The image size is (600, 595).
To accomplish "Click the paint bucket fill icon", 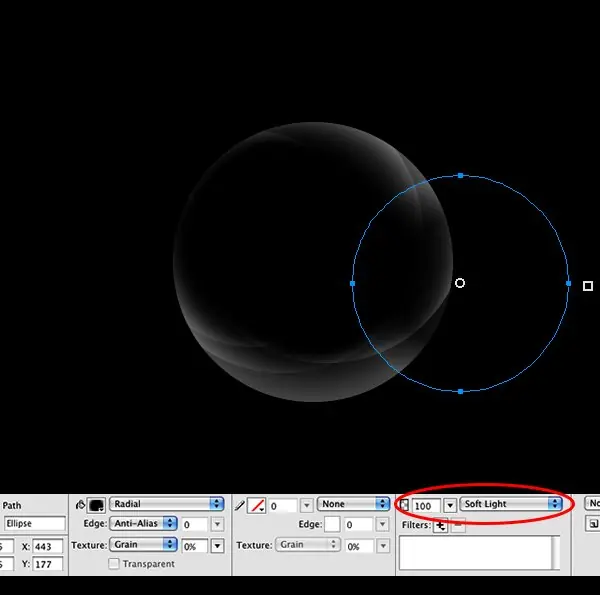I will point(80,505).
